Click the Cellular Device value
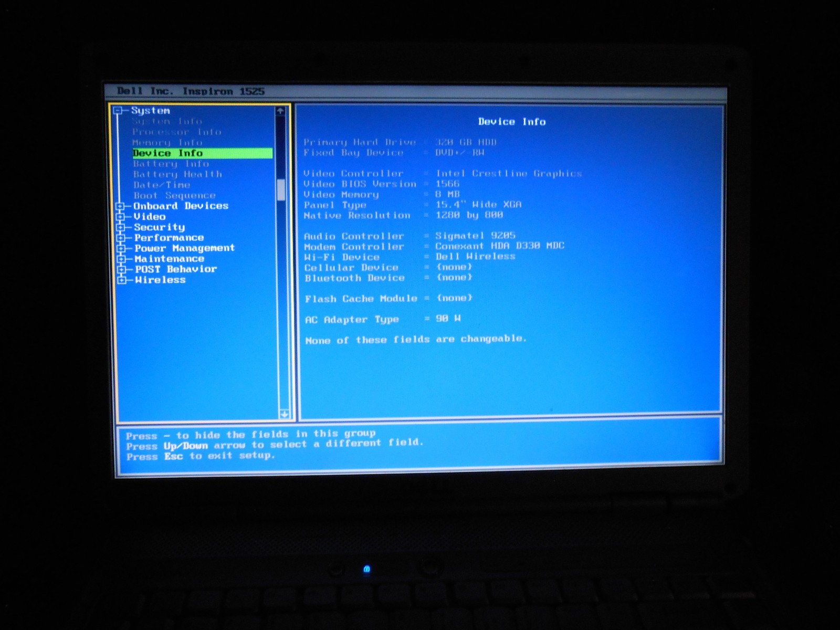This screenshot has width=840, height=630. pyautogui.click(x=455, y=267)
